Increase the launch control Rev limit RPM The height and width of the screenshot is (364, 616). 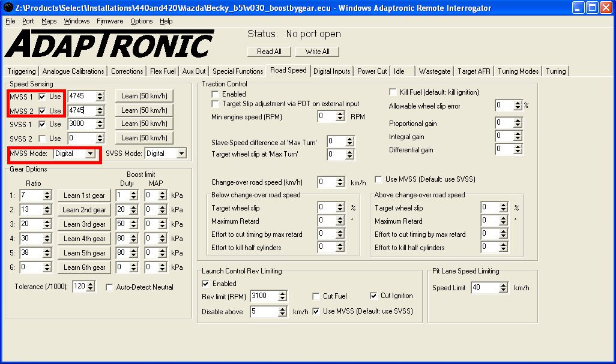(282, 293)
